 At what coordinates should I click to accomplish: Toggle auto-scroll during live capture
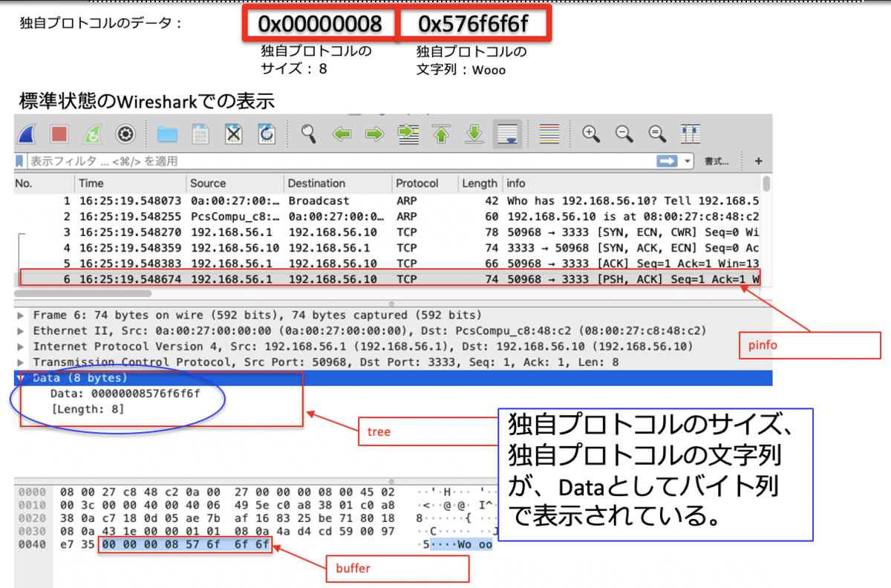(x=508, y=134)
